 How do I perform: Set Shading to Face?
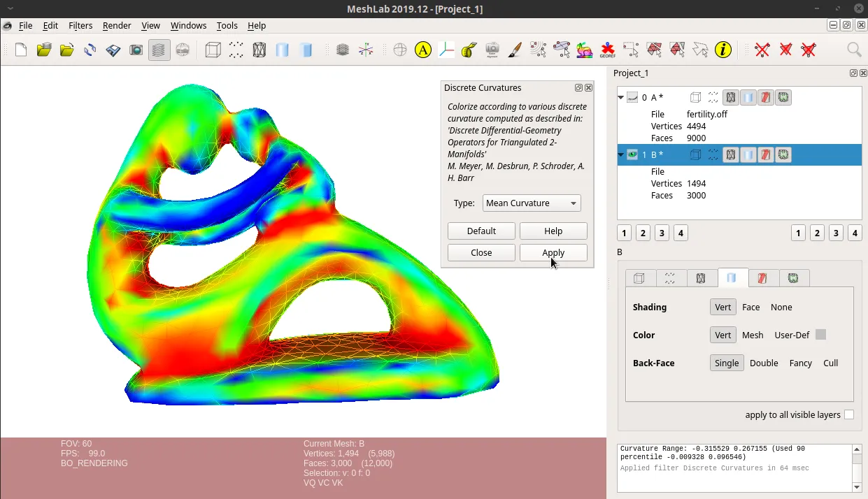(750, 307)
